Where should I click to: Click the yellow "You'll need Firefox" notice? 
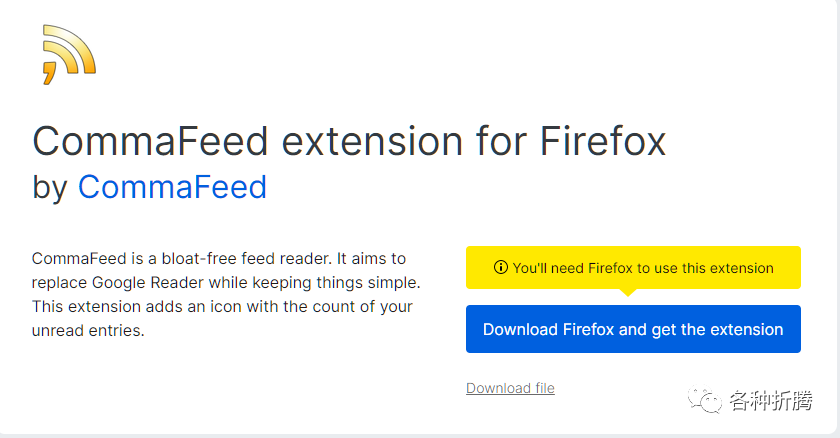pos(633,268)
